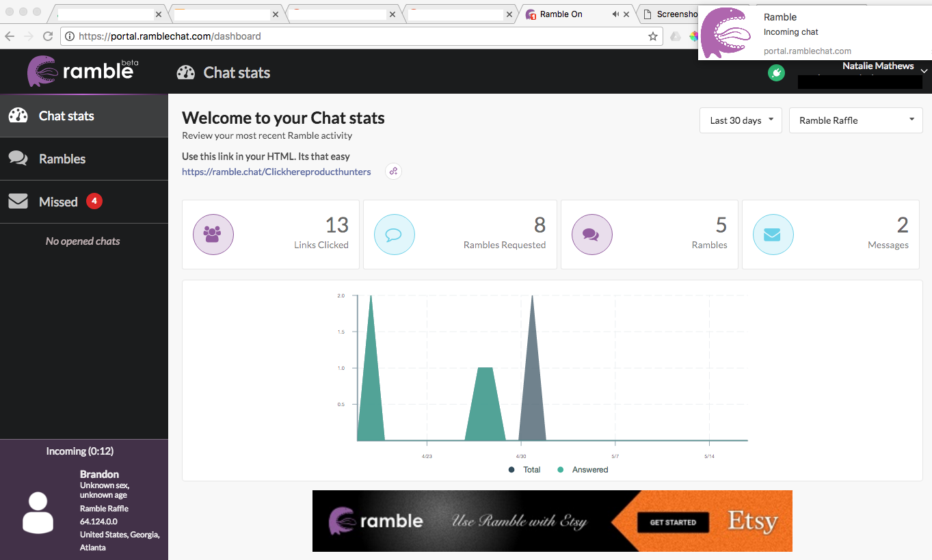This screenshot has height=560, width=932.
Task: Click the copy link icon beside the URL
Action: pos(393,171)
